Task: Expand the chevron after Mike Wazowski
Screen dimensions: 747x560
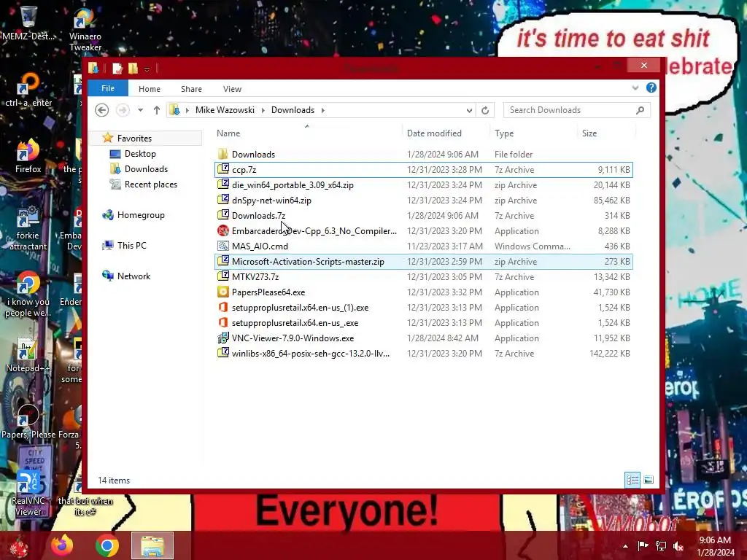Action: (263, 110)
